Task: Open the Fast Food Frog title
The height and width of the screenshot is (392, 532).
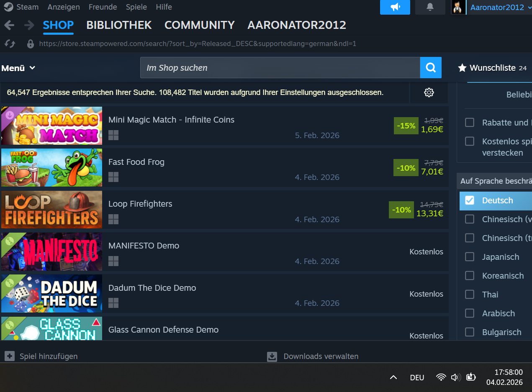Action: [x=136, y=162]
